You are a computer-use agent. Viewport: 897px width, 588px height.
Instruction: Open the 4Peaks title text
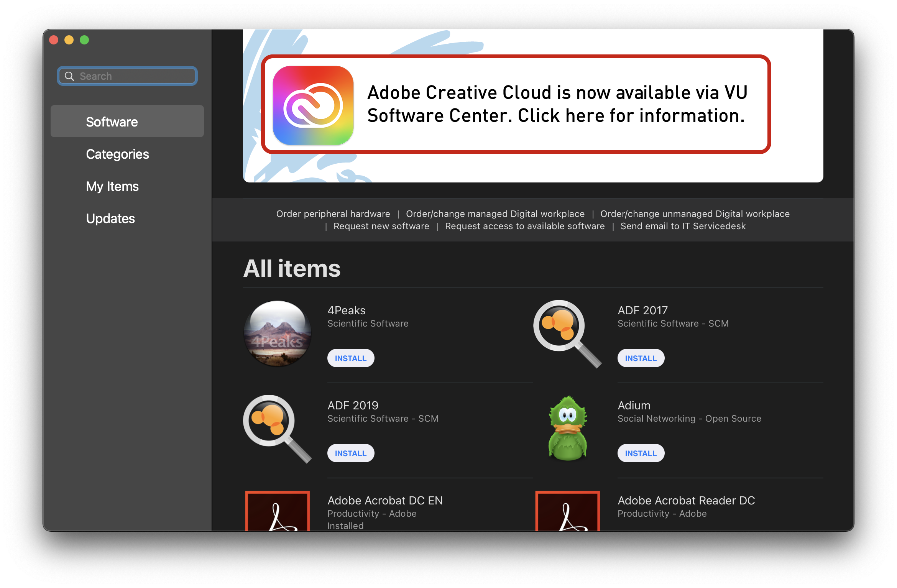pyautogui.click(x=347, y=310)
